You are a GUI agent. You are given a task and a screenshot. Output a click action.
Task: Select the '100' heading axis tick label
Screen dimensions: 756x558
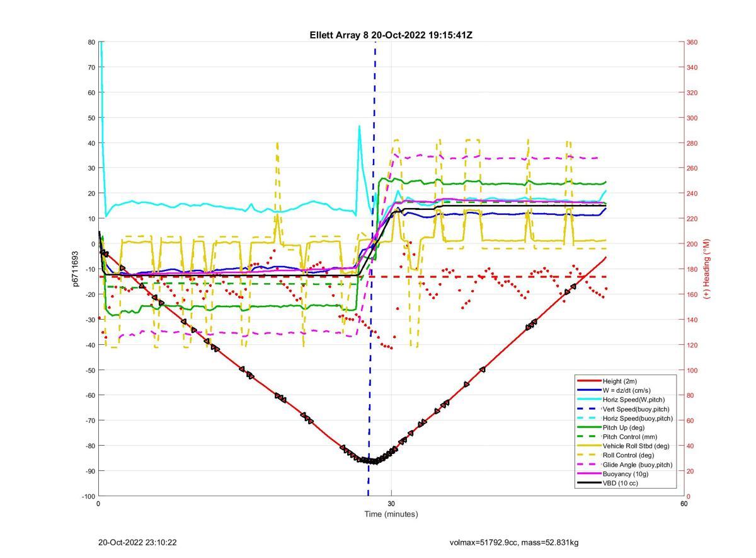[x=692, y=370]
